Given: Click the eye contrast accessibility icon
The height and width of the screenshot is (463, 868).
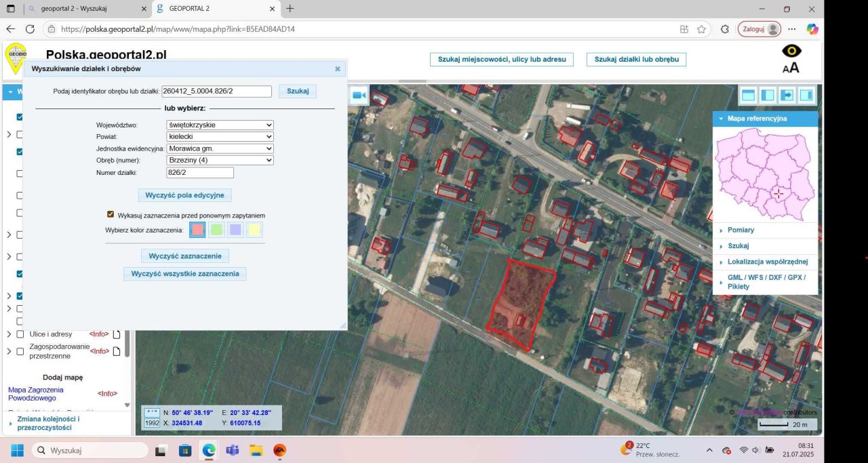Looking at the screenshot, I should tap(791, 52).
